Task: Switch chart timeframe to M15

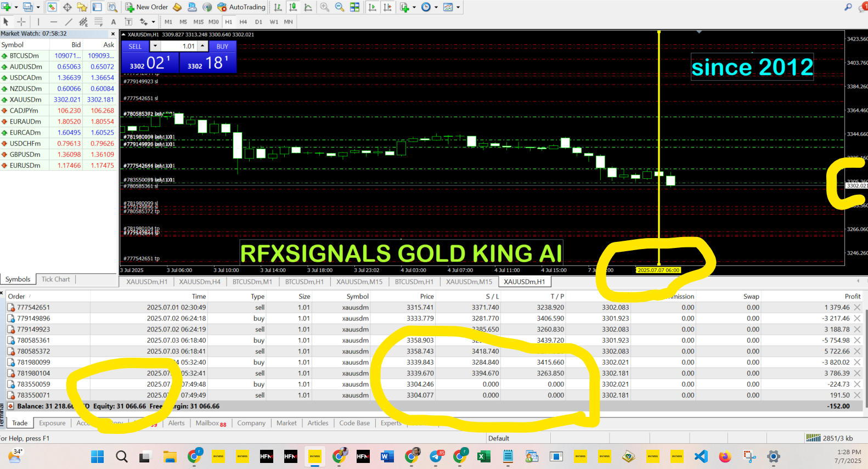Action: tap(199, 22)
